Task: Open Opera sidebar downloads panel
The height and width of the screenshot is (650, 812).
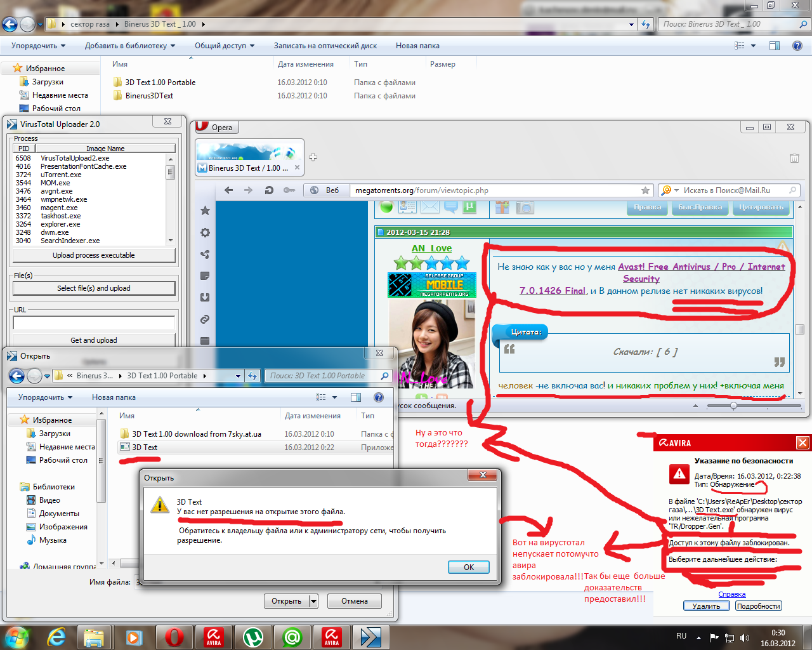Action: tap(205, 297)
